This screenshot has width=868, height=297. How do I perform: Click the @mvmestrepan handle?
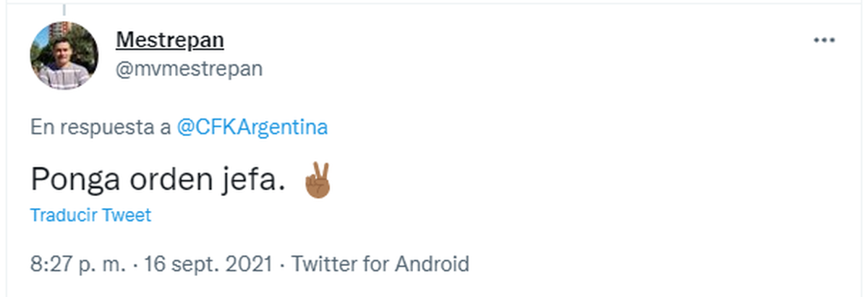(x=189, y=69)
